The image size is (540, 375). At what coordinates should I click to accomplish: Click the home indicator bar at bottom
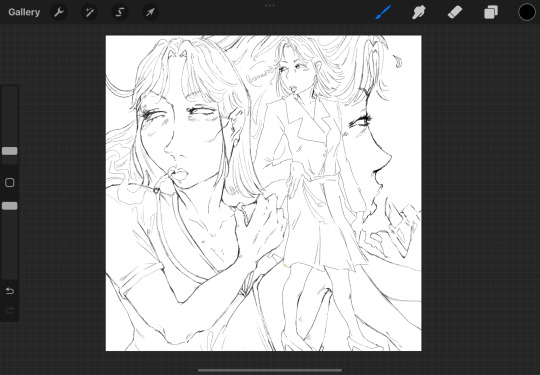click(x=270, y=371)
